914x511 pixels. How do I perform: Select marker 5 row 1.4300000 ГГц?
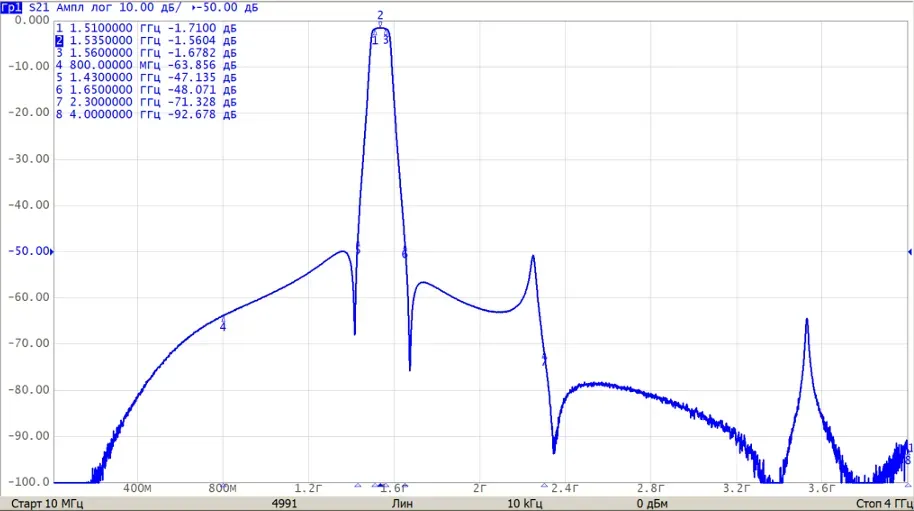point(146,77)
